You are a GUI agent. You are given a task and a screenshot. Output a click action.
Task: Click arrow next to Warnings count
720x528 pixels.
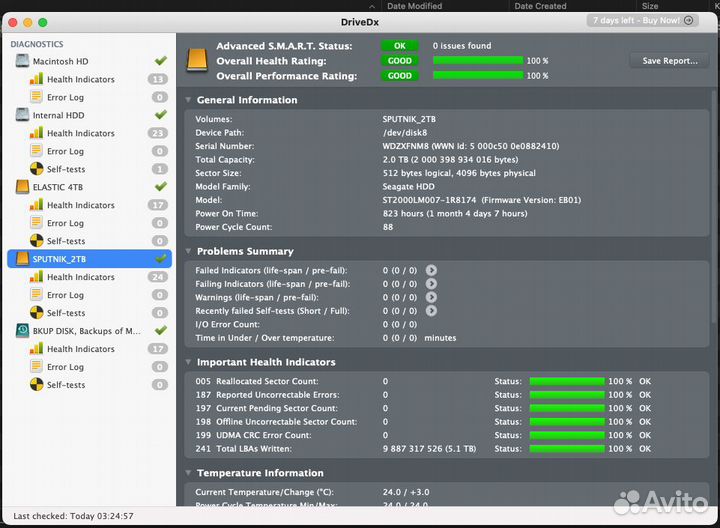(x=431, y=297)
